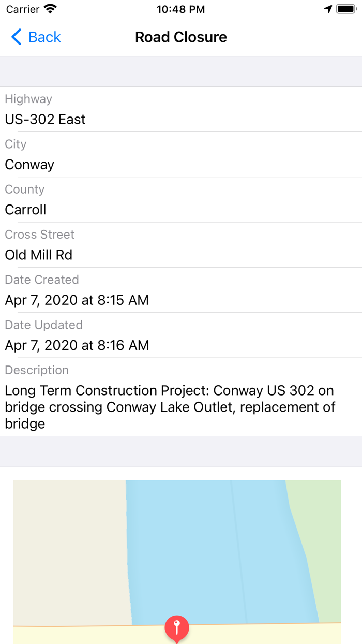Open the Road Closure title header
362x644 pixels.
pyautogui.click(x=180, y=37)
